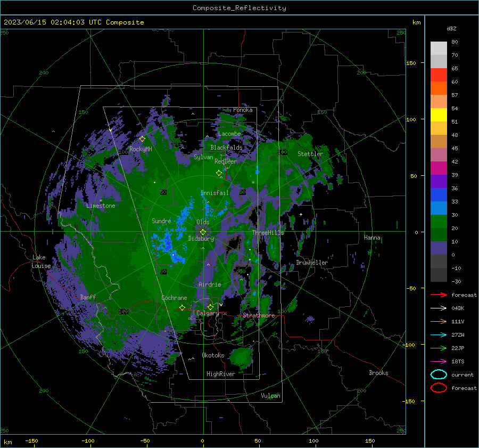Click the RockyMH label
This screenshot has height=448, width=479.
tap(141, 149)
